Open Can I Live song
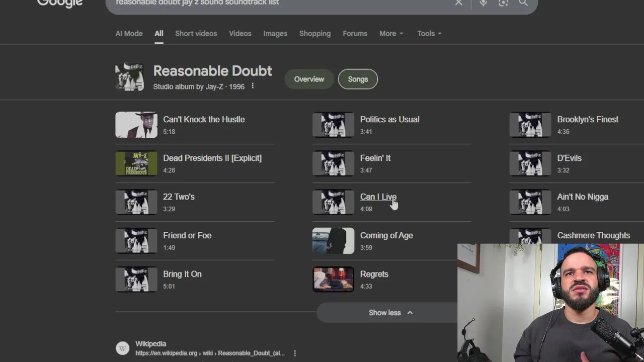644x362 pixels. (378, 197)
